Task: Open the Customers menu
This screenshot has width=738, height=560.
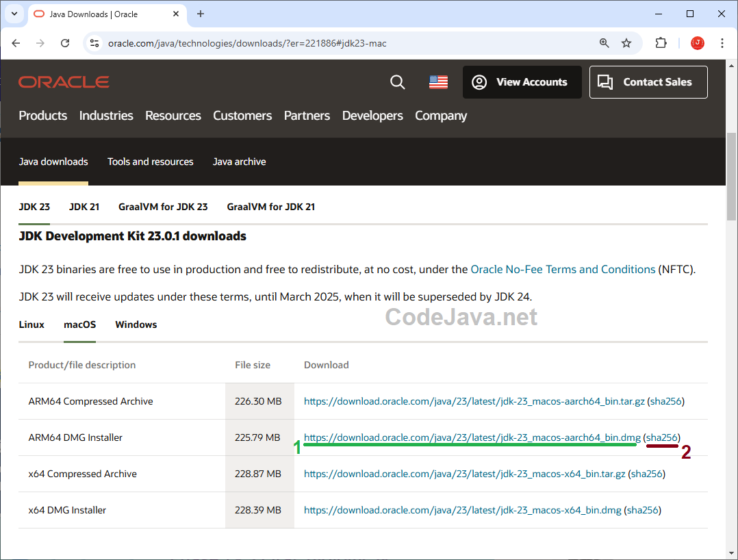Action: (242, 116)
